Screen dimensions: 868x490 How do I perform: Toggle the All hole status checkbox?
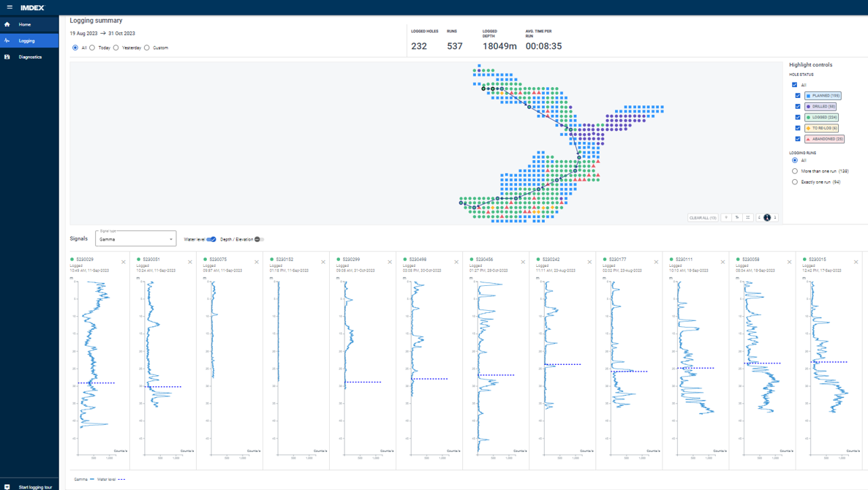794,85
